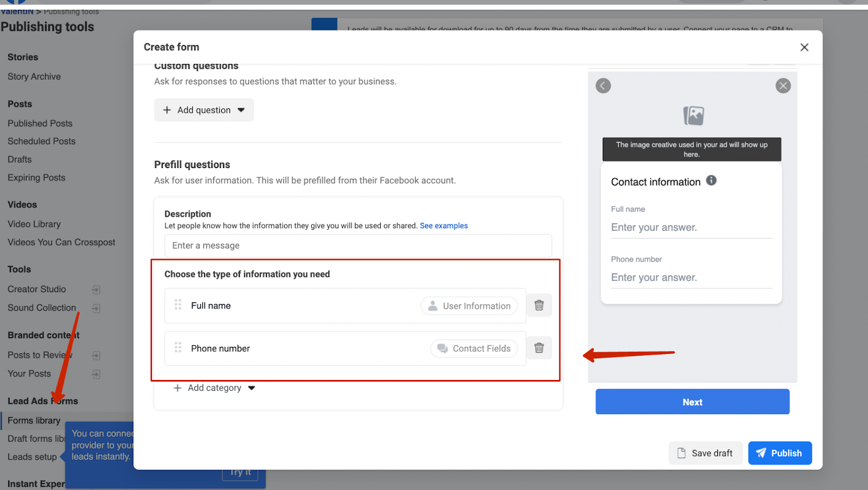Open Posts to Review
This screenshot has height=490, width=868.
(x=40, y=355)
